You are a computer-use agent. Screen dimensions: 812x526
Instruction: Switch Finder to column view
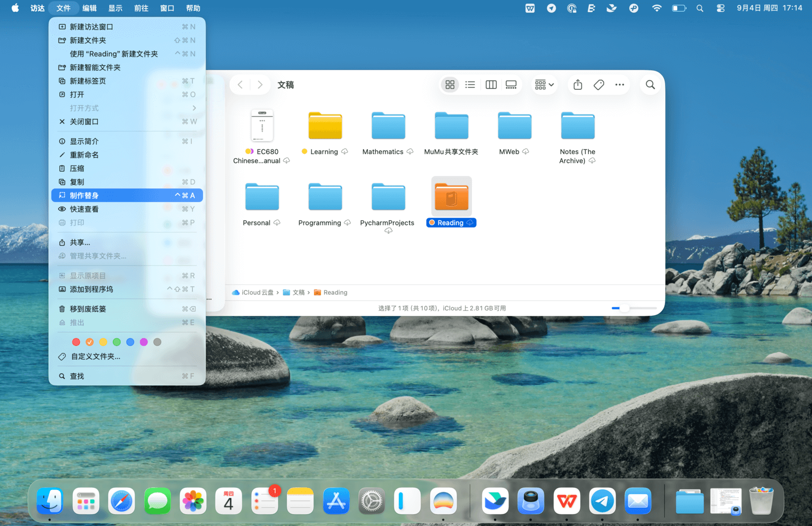point(491,85)
